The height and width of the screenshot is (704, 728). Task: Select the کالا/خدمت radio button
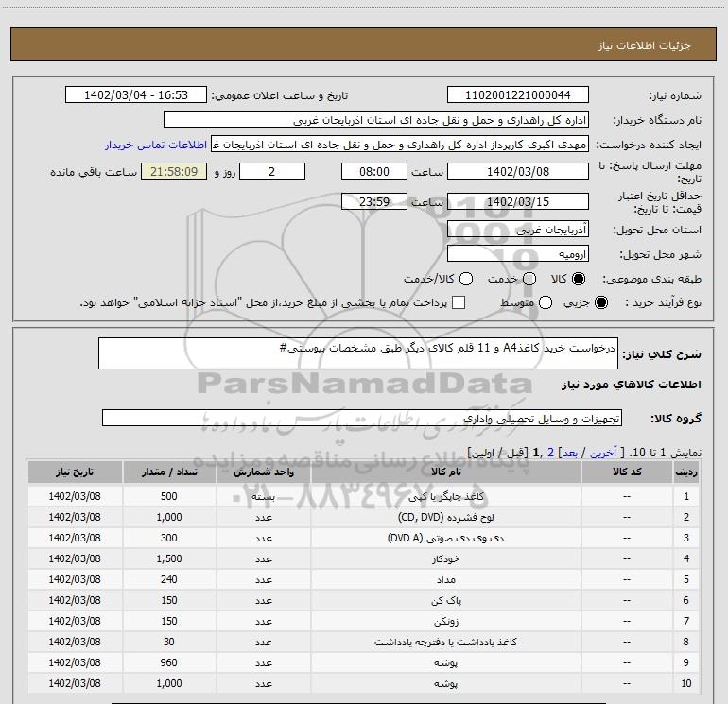[466, 279]
